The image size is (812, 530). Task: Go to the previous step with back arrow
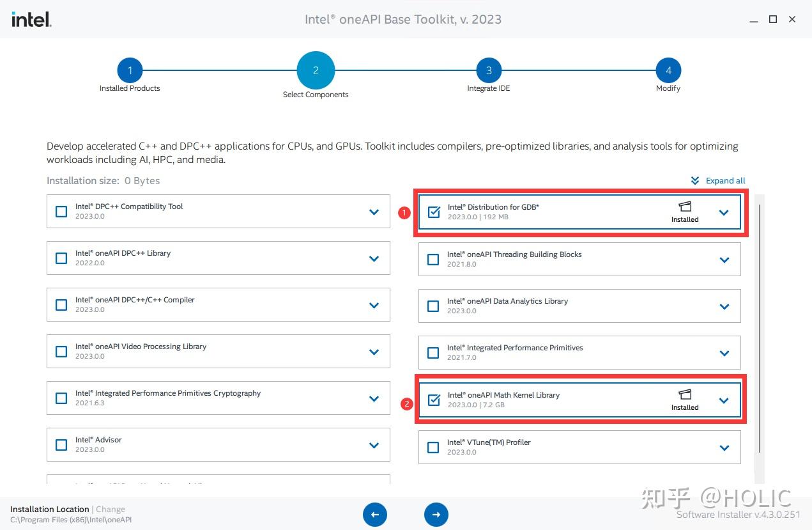[375, 514]
